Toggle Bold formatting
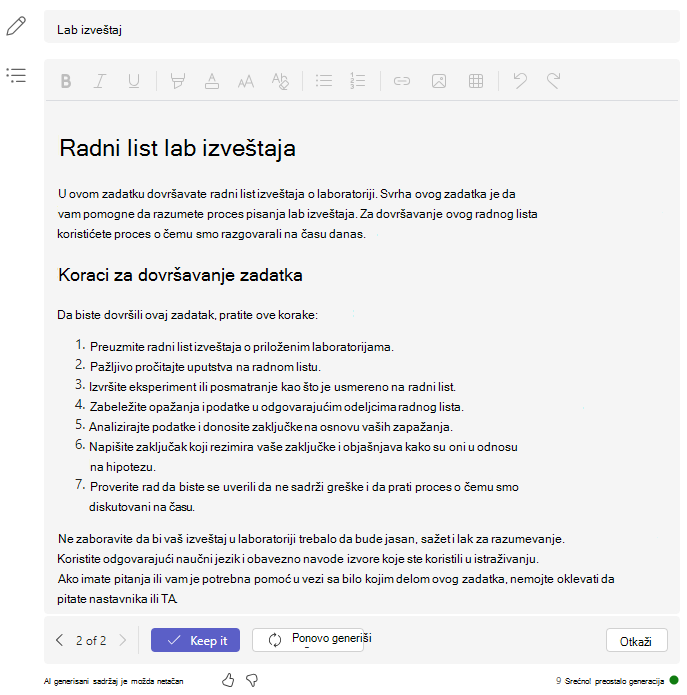687x695 pixels. (66, 81)
